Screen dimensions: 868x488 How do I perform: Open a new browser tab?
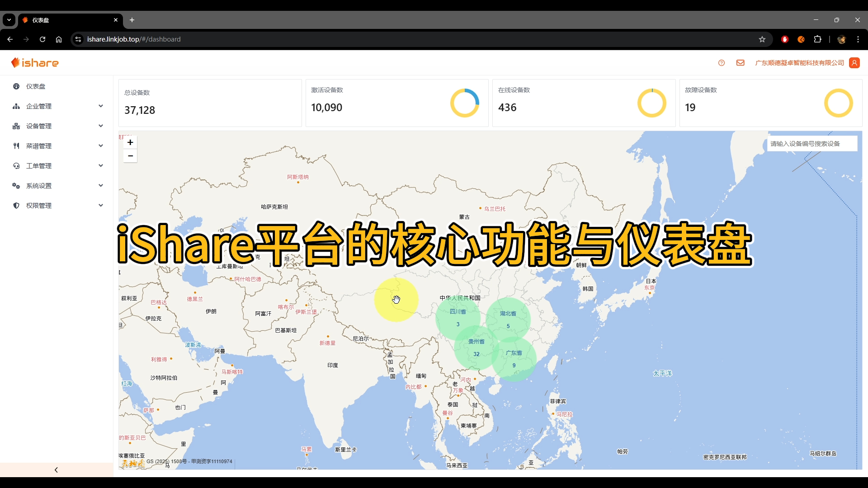132,20
